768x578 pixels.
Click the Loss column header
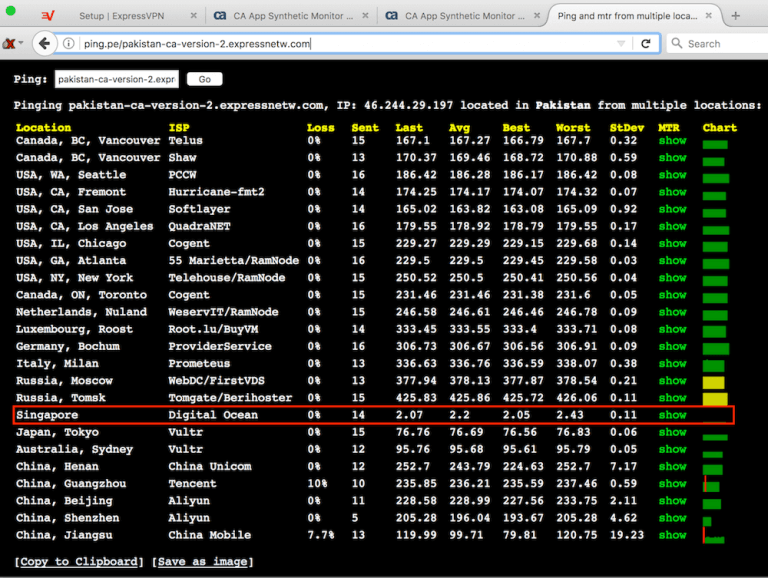pyautogui.click(x=320, y=128)
